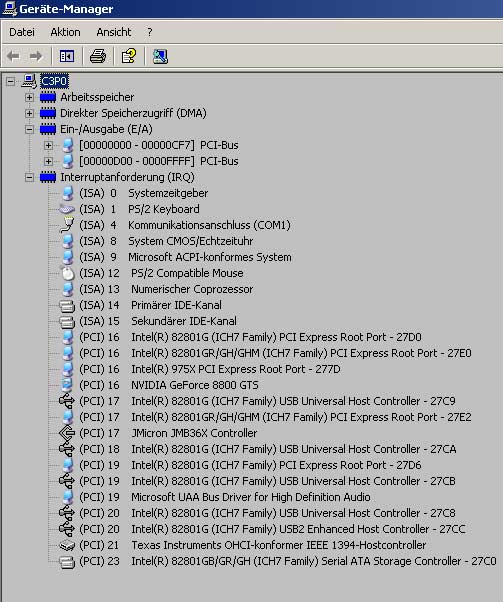This screenshot has width=503, height=602.
Task: Click the IEEE 1394 Hostcontroller icon
Action: pyautogui.click(x=67, y=545)
